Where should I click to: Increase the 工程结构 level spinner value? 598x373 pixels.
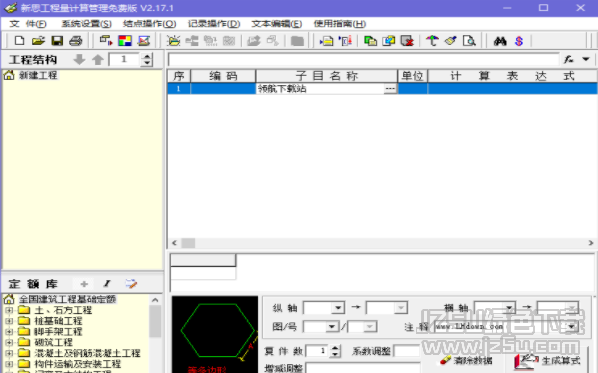pyautogui.click(x=147, y=56)
